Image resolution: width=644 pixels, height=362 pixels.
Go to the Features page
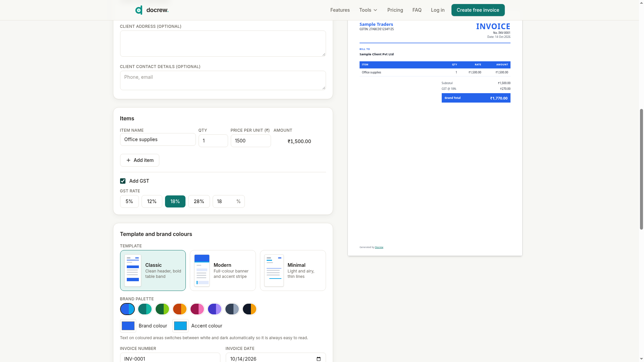[x=340, y=10]
